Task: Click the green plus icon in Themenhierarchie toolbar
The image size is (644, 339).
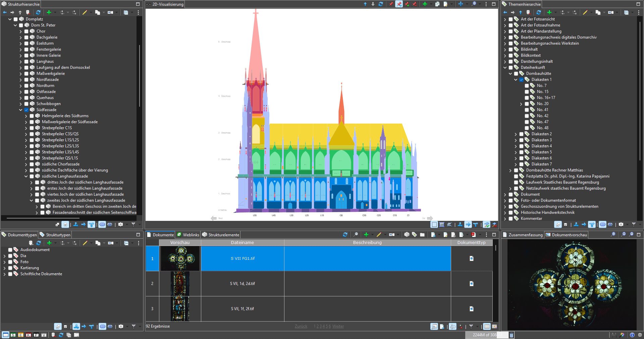Action: point(549,12)
